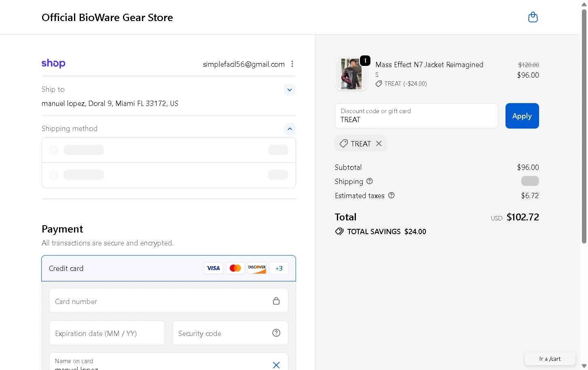This screenshot has height=370, width=588.
Task: Click the Ir a /cart link
Action: coord(550,359)
